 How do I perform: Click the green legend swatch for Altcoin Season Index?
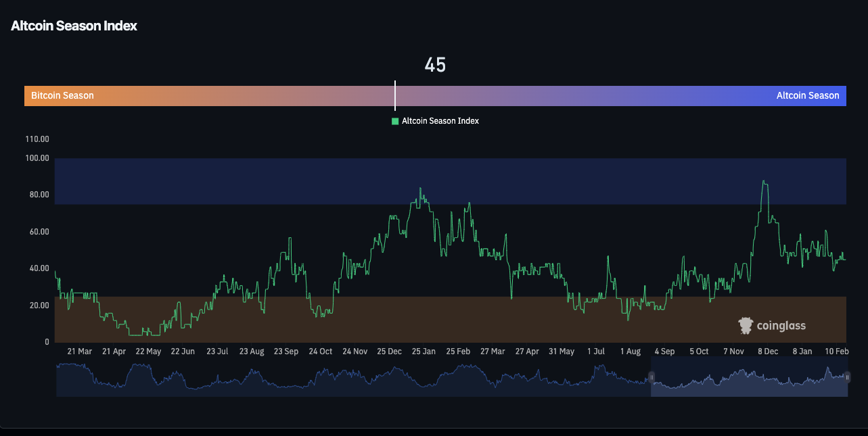(x=395, y=120)
